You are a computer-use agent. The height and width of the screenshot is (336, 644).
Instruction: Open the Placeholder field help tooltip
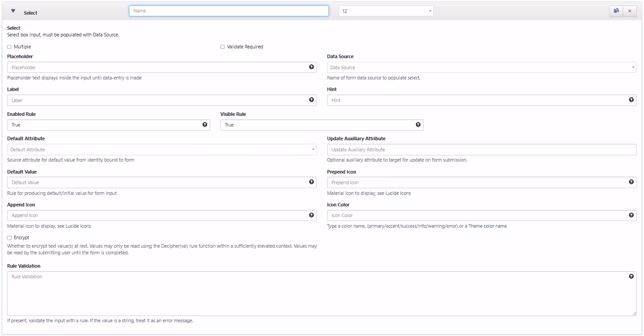311,67
